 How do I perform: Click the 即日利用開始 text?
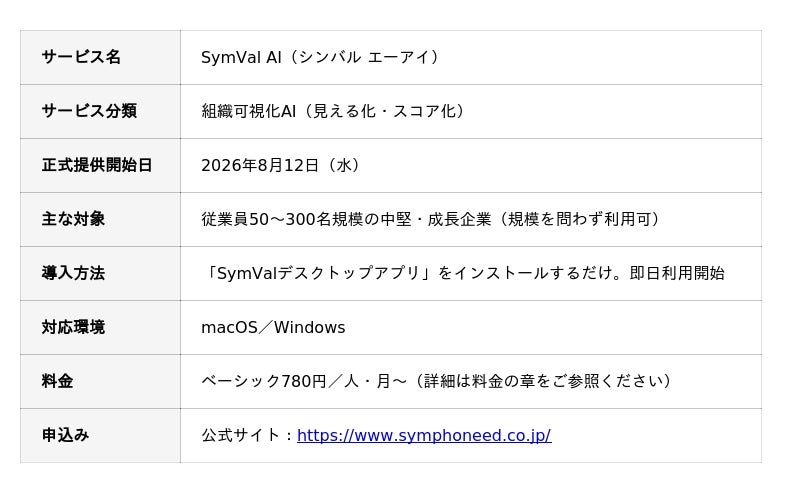coord(677,273)
